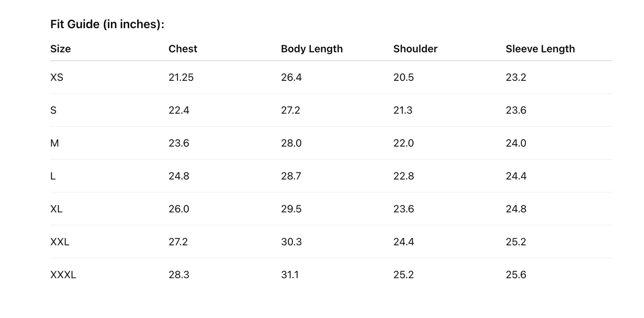This screenshot has height=318, width=644.
Task: Select the M body length value 28.0
Action: tap(291, 143)
